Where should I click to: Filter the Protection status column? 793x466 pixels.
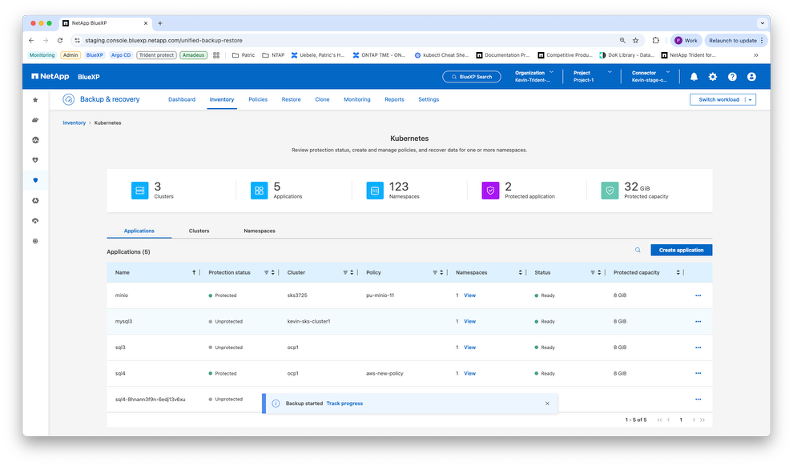pyautogui.click(x=266, y=273)
